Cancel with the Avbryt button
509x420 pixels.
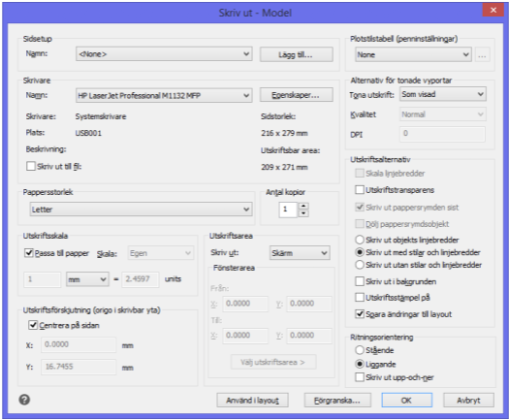tap(468, 401)
